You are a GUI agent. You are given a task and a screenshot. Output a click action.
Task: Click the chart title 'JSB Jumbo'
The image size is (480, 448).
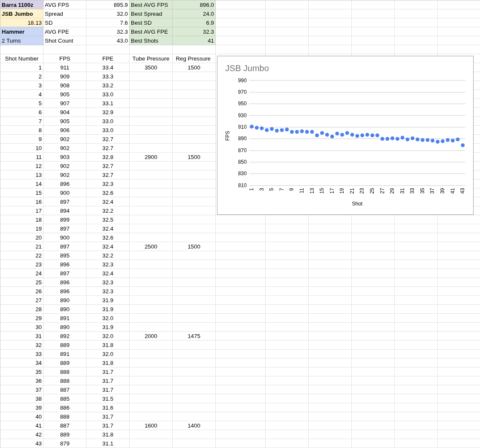point(247,68)
